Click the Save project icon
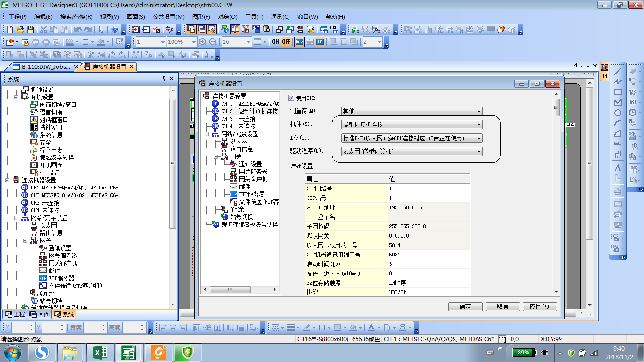This screenshot has width=644, height=362. coord(30,29)
